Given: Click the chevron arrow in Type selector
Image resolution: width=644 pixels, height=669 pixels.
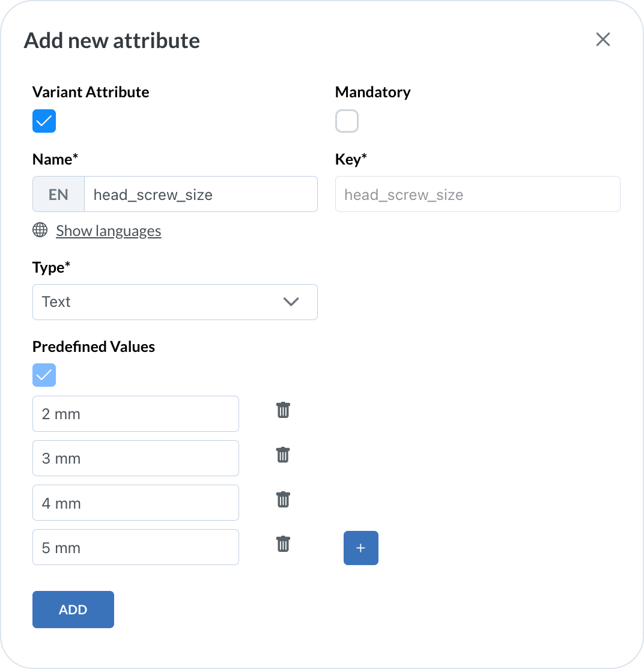Looking at the screenshot, I should [291, 302].
